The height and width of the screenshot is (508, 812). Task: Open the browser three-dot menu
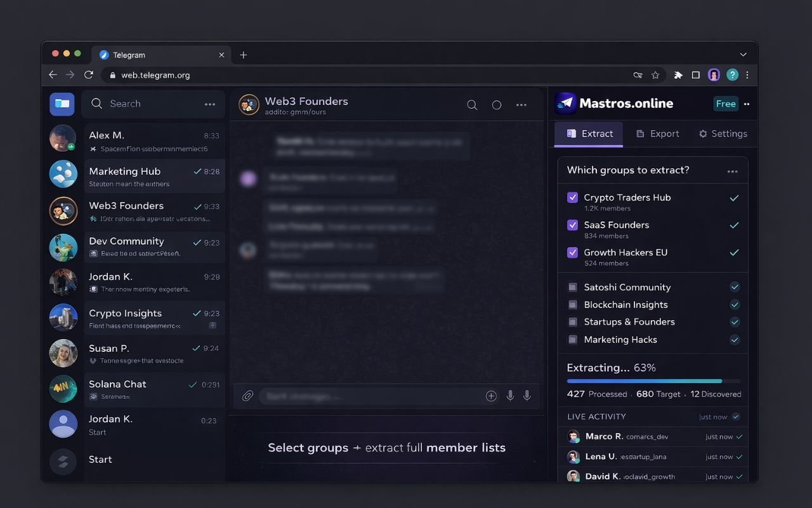747,75
